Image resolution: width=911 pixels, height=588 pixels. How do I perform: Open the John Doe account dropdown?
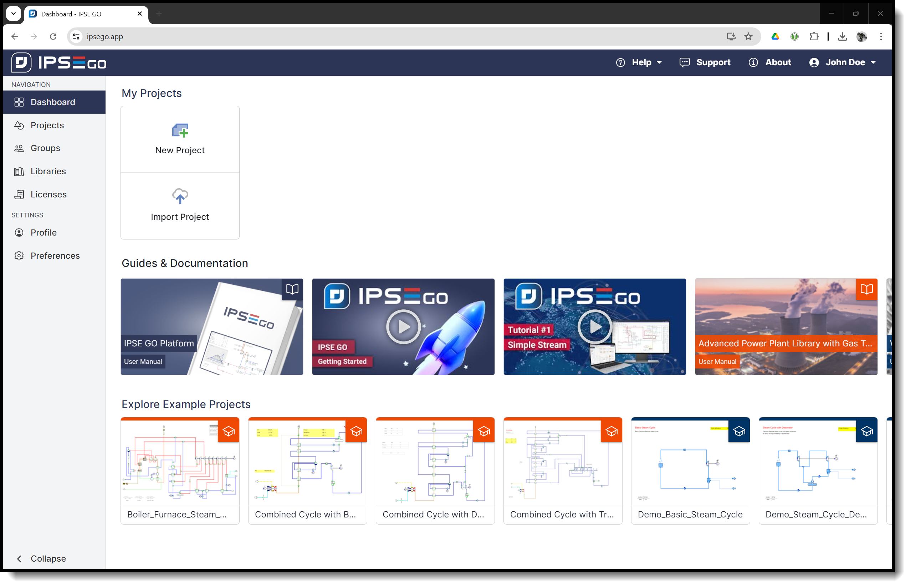click(842, 62)
